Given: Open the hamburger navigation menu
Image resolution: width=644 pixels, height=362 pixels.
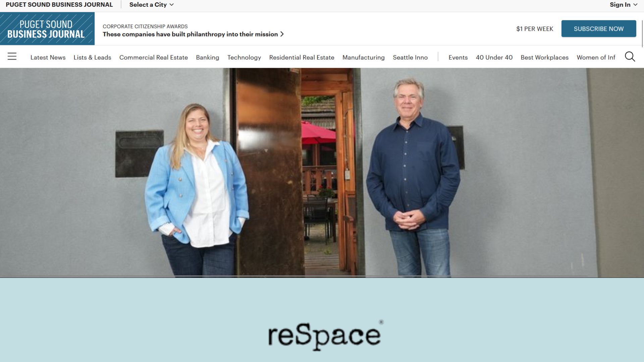Looking at the screenshot, I should [12, 56].
